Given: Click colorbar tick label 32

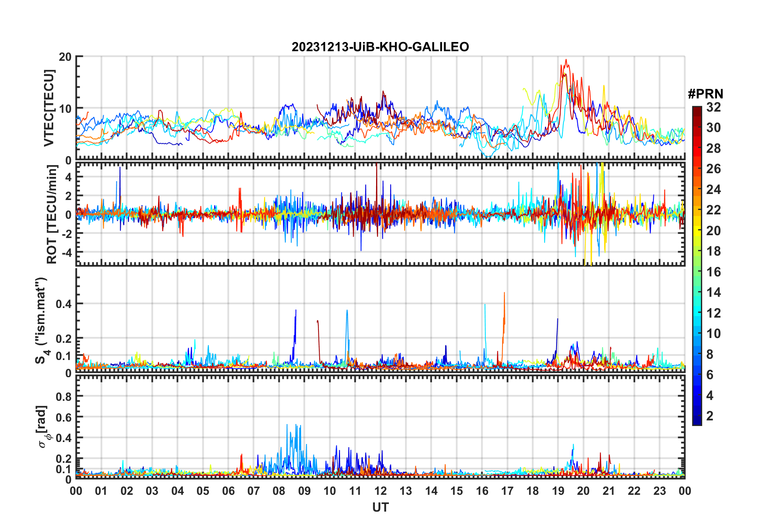Looking at the screenshot, I should (713, 107).
